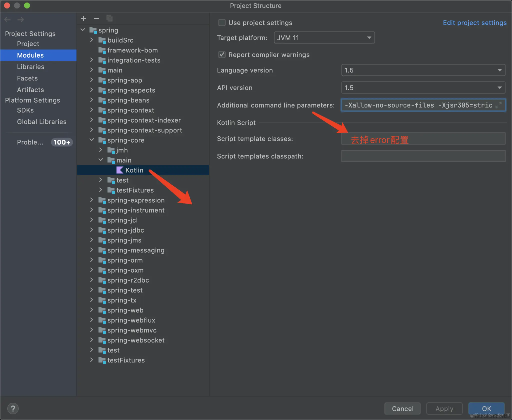Screen dimensions: 512x420
Task: Click the help question mark icon
Action: 13,408
